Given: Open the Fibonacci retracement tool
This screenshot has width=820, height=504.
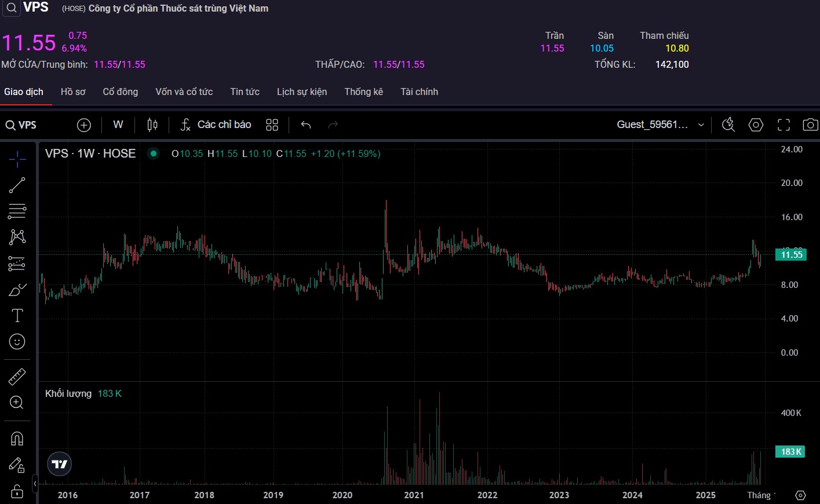Looking at the screenshot, I should click(x=17, y=211).
